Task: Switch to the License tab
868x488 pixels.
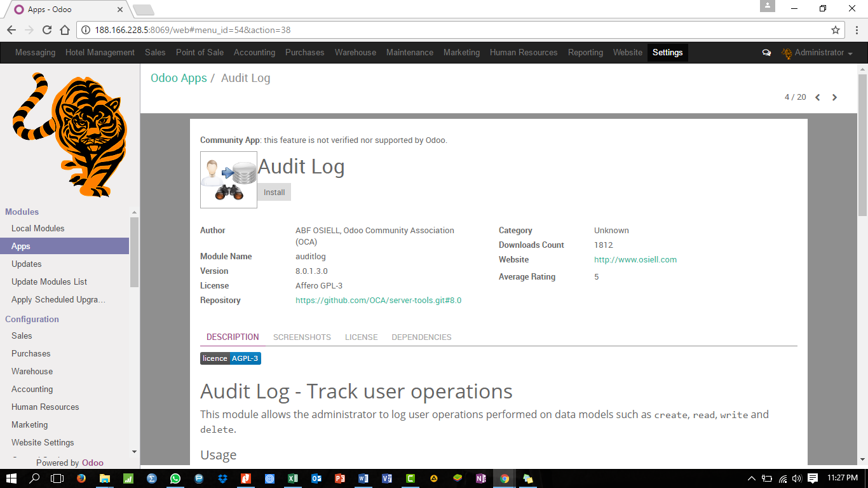Action: point(361,337)
